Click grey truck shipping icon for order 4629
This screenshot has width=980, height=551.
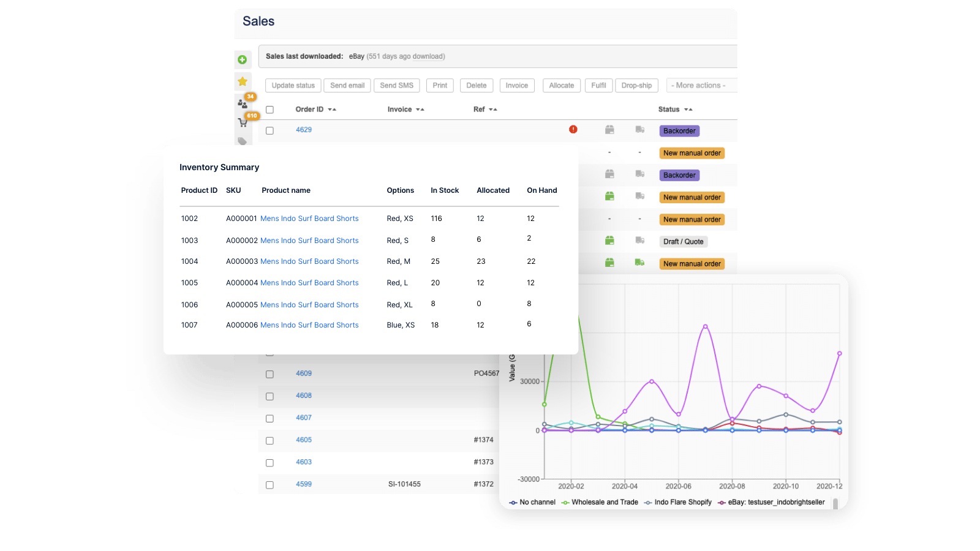click(x=639, y=130)
